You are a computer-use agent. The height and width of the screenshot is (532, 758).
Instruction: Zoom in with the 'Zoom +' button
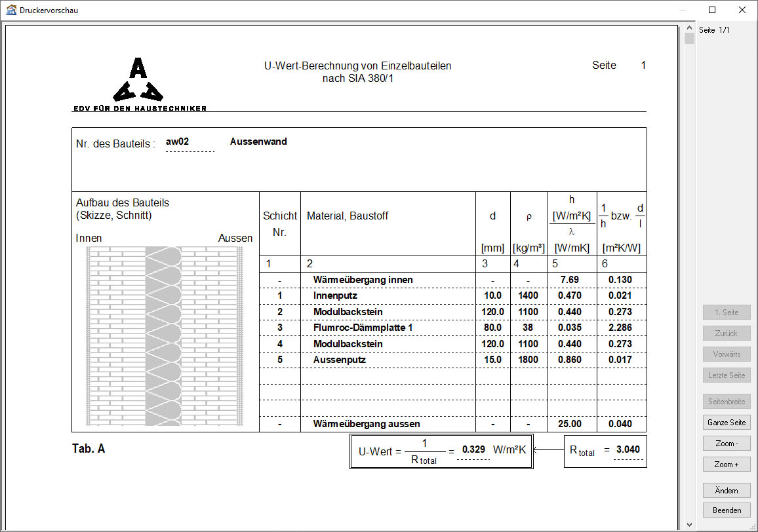(x=727, y=465)
